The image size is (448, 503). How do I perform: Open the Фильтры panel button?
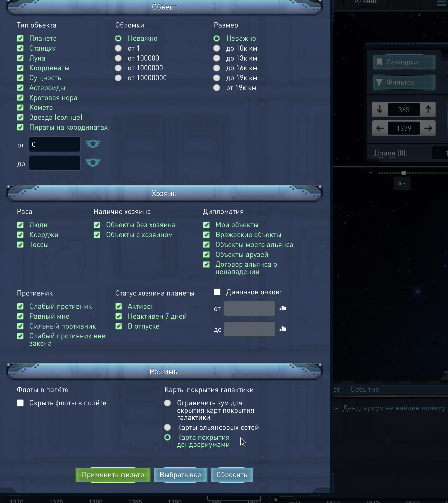404,82
